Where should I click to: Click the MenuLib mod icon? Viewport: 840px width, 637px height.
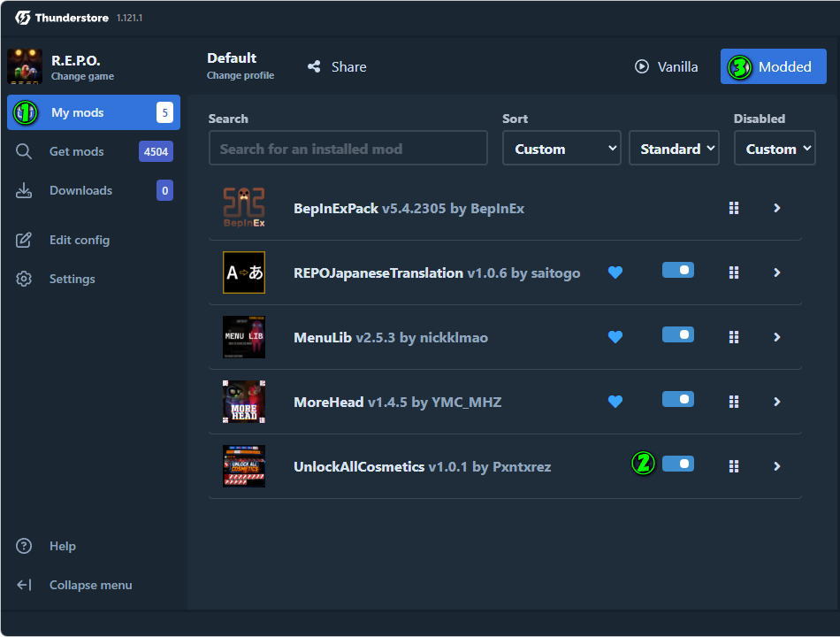click(244, 337)
